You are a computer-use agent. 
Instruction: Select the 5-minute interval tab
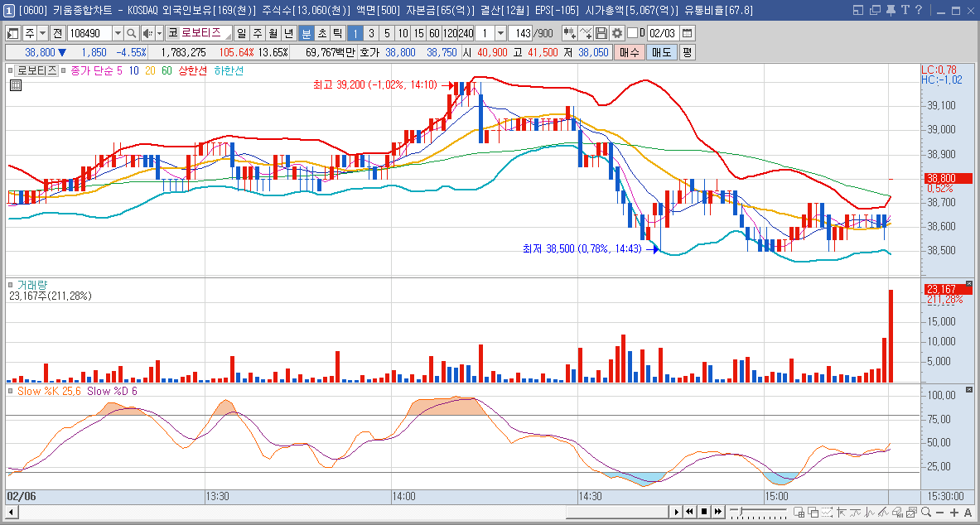tap(387, 33)
